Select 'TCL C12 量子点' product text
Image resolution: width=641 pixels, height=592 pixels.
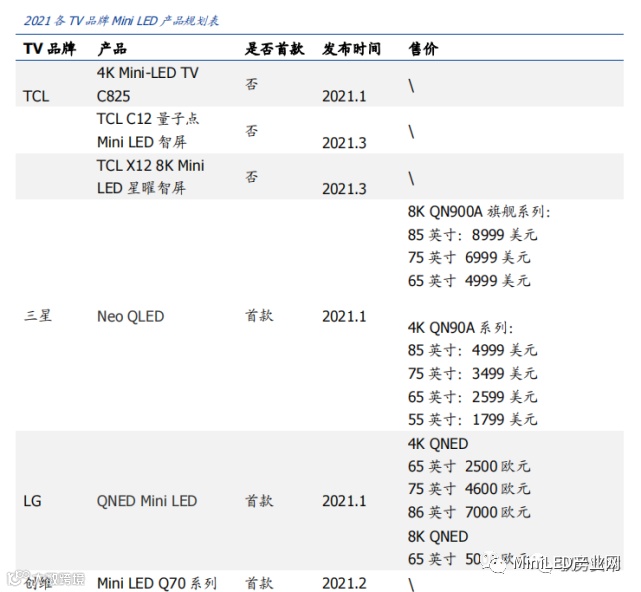point(148,119)
